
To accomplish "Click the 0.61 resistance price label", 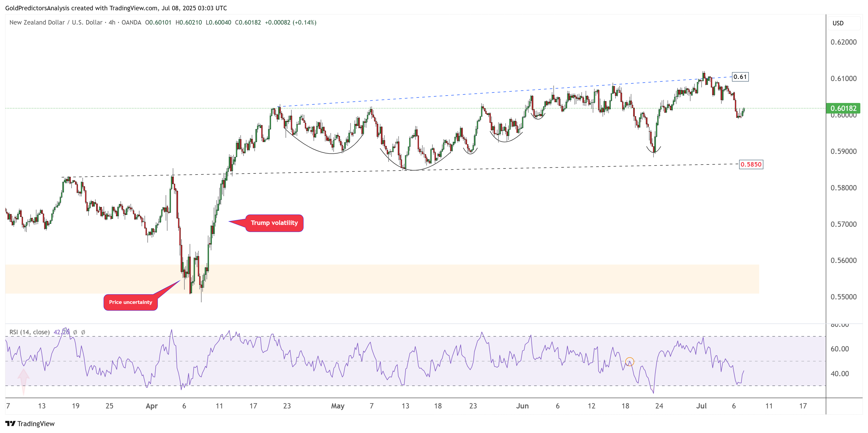I will coord(740,77).
